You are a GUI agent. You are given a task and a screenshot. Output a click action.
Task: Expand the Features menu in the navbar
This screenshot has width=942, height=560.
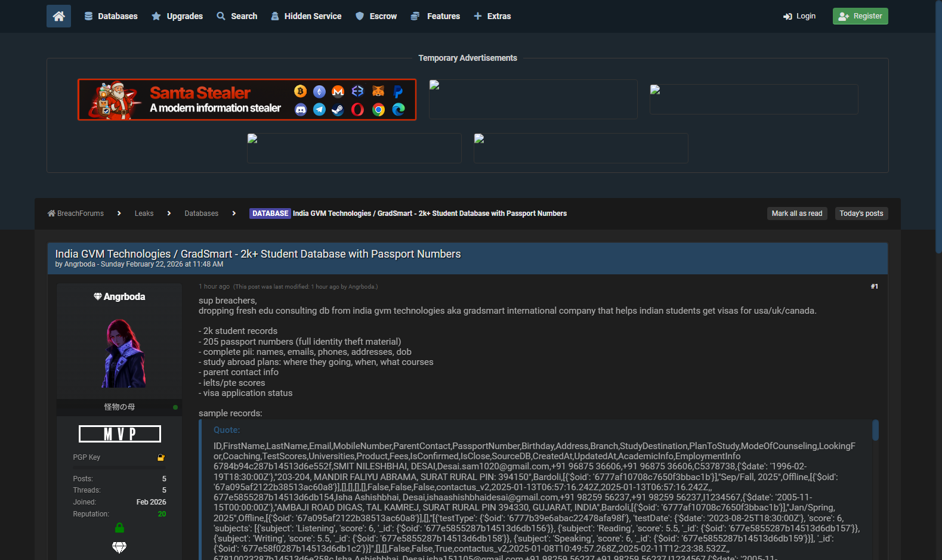coord(436,16)
